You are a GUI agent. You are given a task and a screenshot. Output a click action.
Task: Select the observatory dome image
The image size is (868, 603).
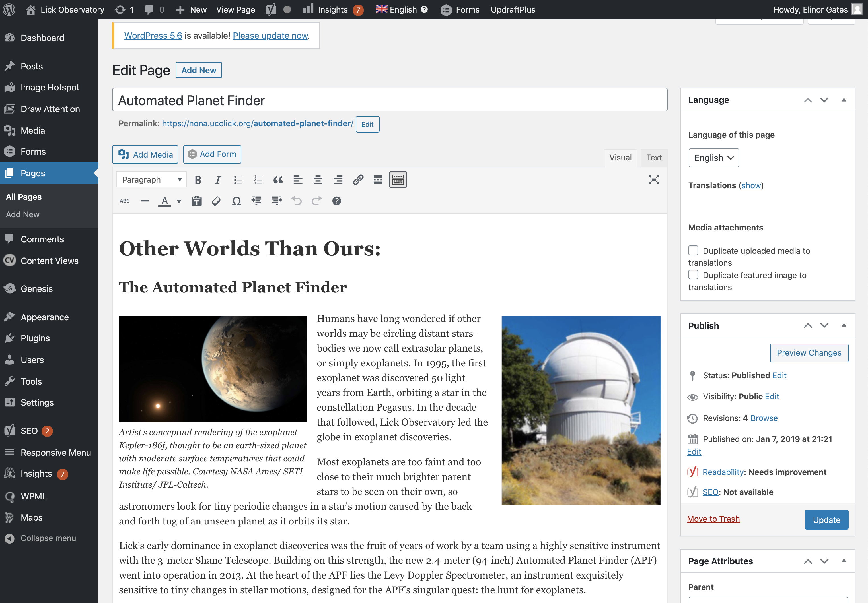pyautogui.click(x=581, y=411)
